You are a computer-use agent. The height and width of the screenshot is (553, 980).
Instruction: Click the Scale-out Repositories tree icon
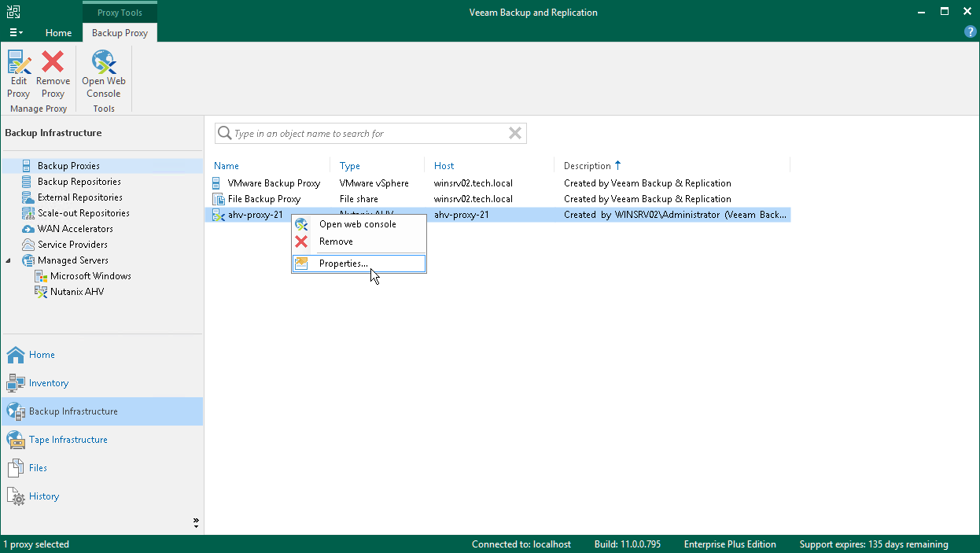[x=27, y=213]
